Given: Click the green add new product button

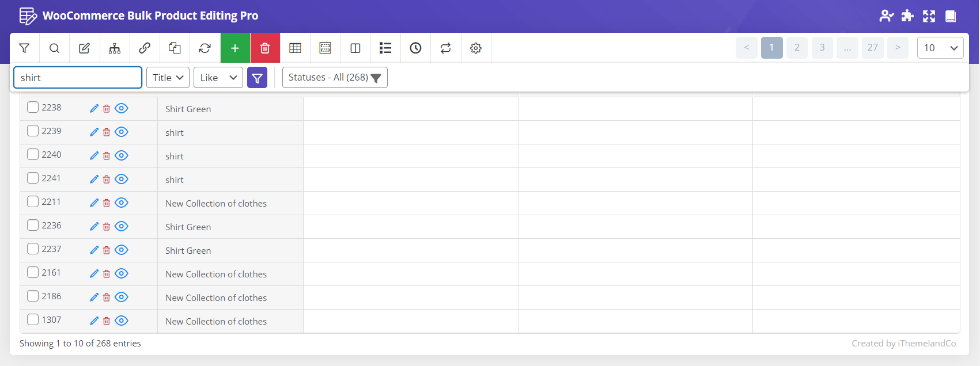Looking at the screenshot, I should 235,48.
